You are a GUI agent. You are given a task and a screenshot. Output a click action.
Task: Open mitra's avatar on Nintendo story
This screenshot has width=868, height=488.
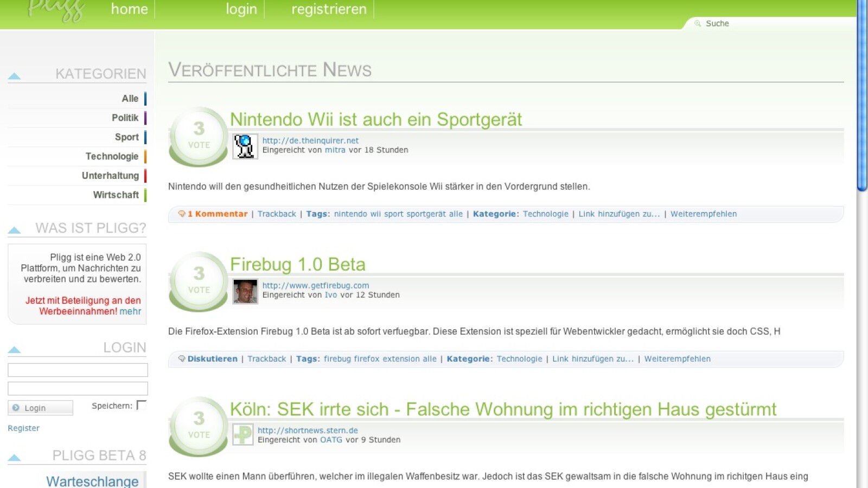(x=245, y=146)
